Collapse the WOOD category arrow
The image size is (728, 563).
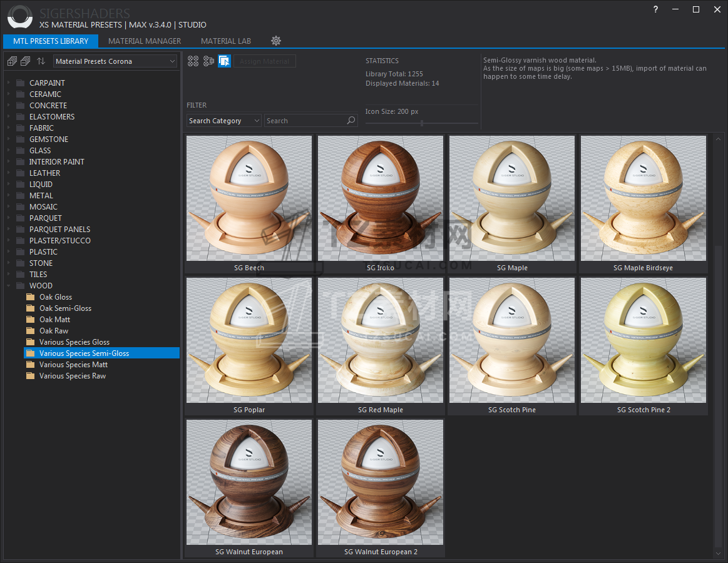pyautogui.click(x=8, y=286)
